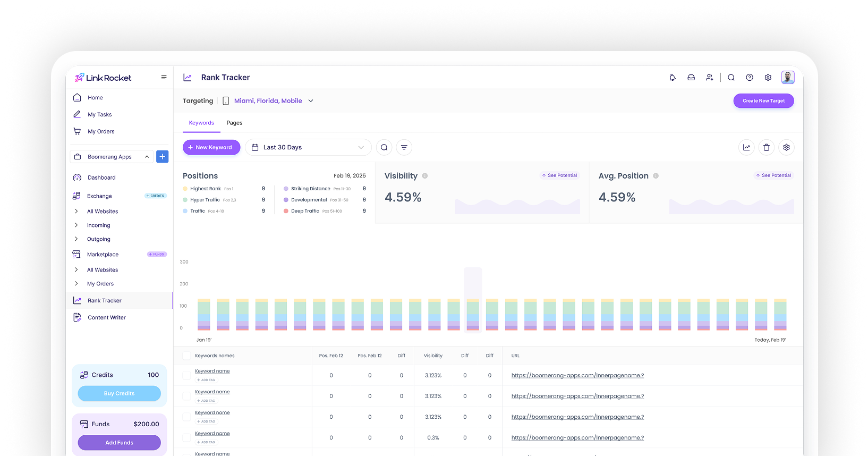Switch to the Keywords tab

click(x=201, y=123)
